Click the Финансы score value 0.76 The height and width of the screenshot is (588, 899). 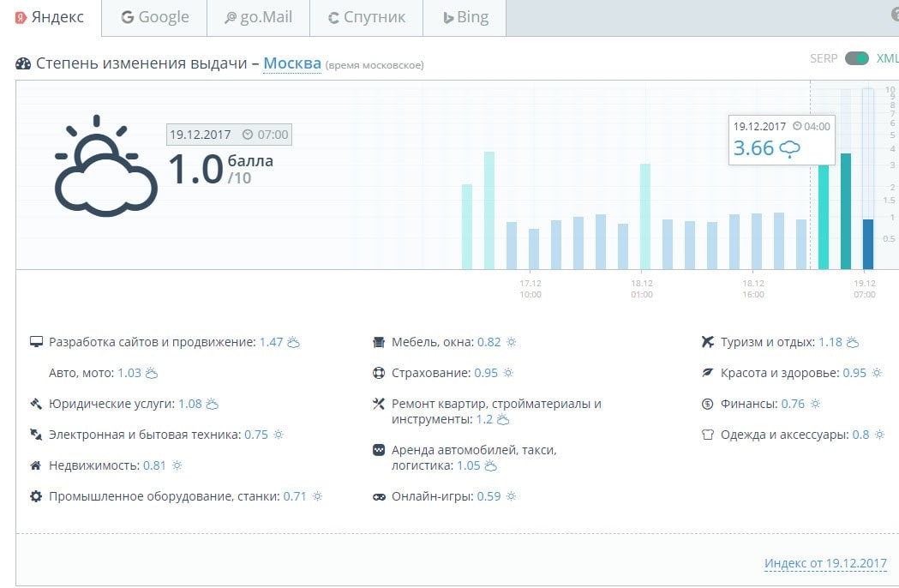(x=793, y=404)
